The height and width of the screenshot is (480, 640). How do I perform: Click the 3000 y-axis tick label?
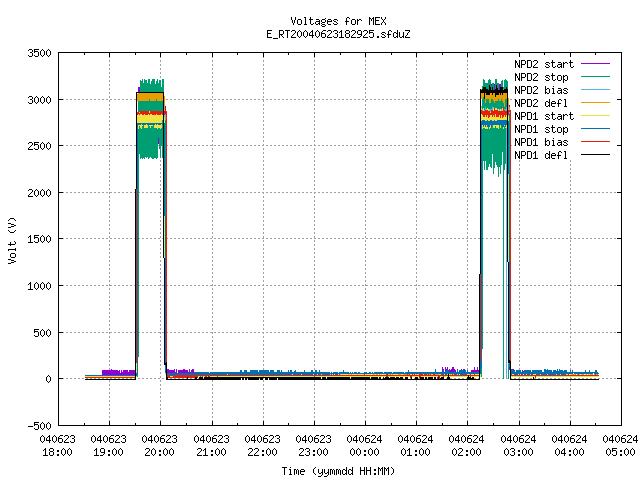click(40, 100)
